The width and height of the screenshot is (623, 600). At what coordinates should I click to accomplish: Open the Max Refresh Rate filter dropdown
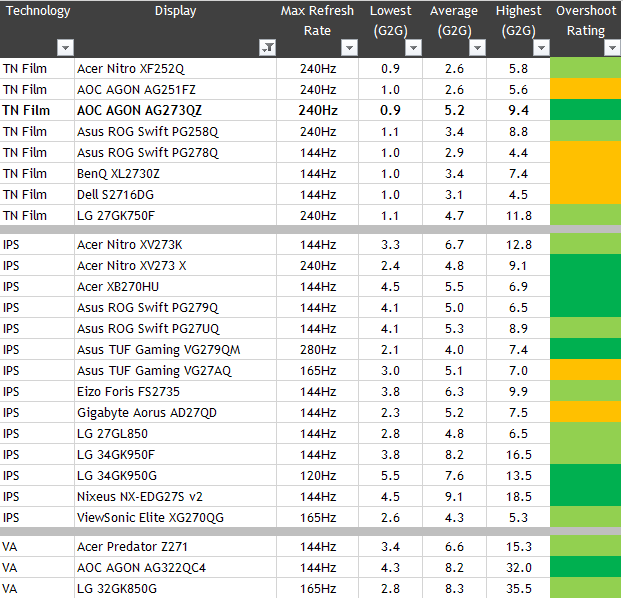coord(349,47)
